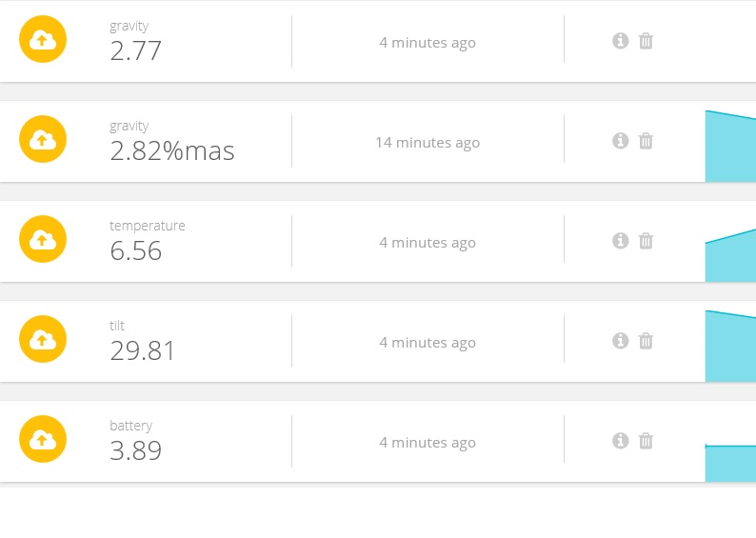Viewport: 756px width, 538px height.
Task: Open the battery variable info icon
Action: tap(621, 441)
